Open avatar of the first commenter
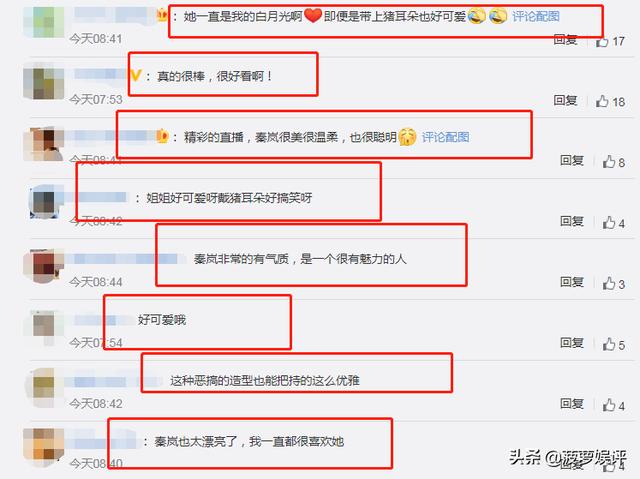Image resolution: width=640 pixels, height=479 pixels. 44,20
